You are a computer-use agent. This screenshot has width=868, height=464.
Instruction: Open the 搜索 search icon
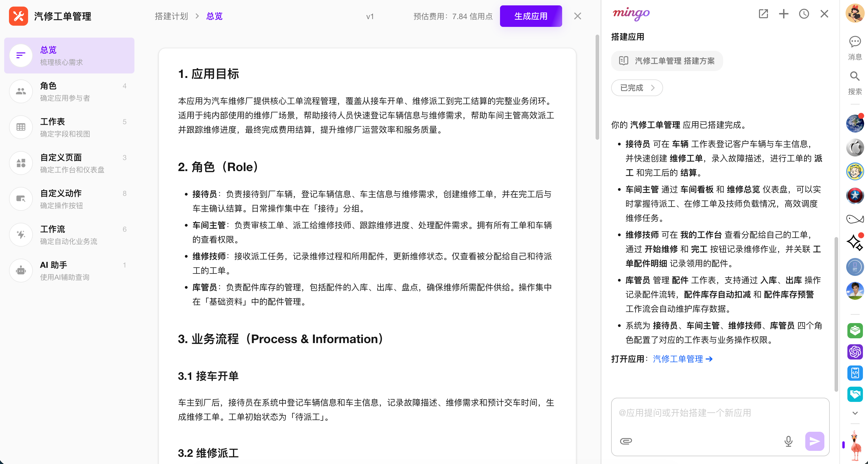[855, 82]
